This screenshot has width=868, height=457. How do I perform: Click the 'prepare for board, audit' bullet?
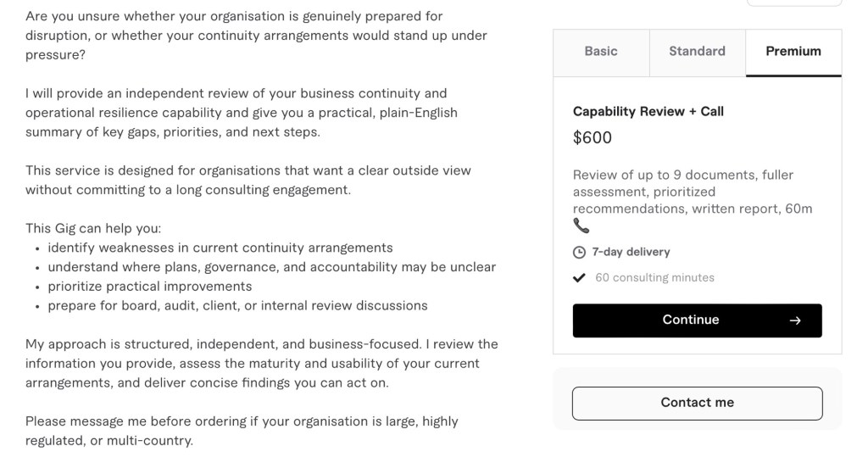point(237,305)
